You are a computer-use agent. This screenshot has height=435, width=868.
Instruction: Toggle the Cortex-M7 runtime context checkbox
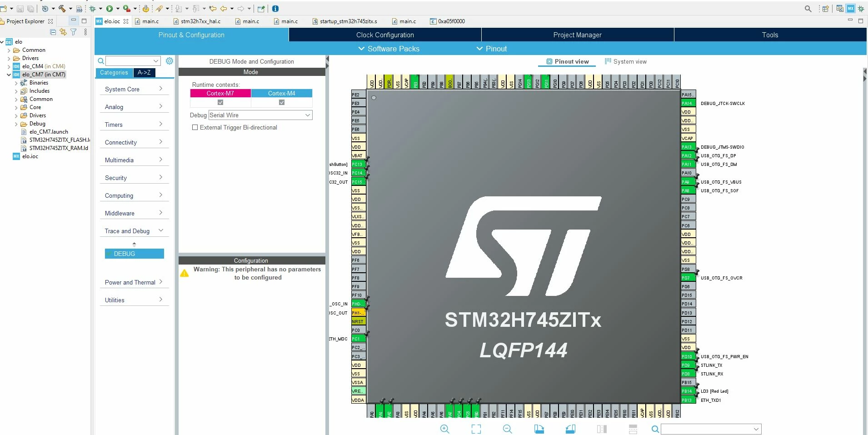click(x=220, y=102)
